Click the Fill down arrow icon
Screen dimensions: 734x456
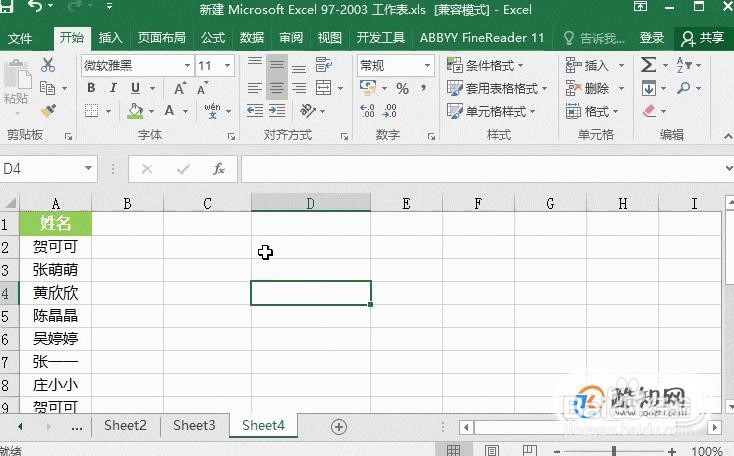point(648,88)
